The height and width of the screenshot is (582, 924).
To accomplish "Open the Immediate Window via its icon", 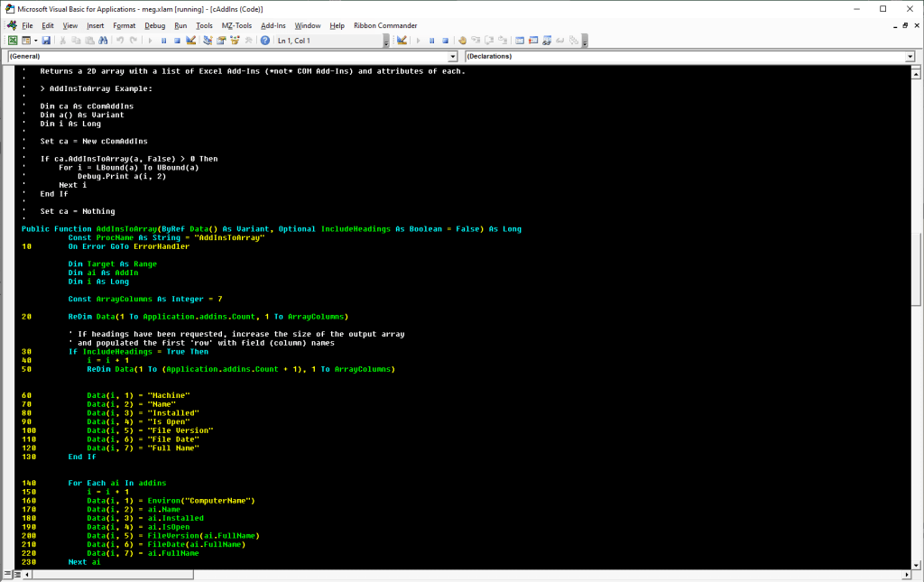I will (x=531, y=42).
